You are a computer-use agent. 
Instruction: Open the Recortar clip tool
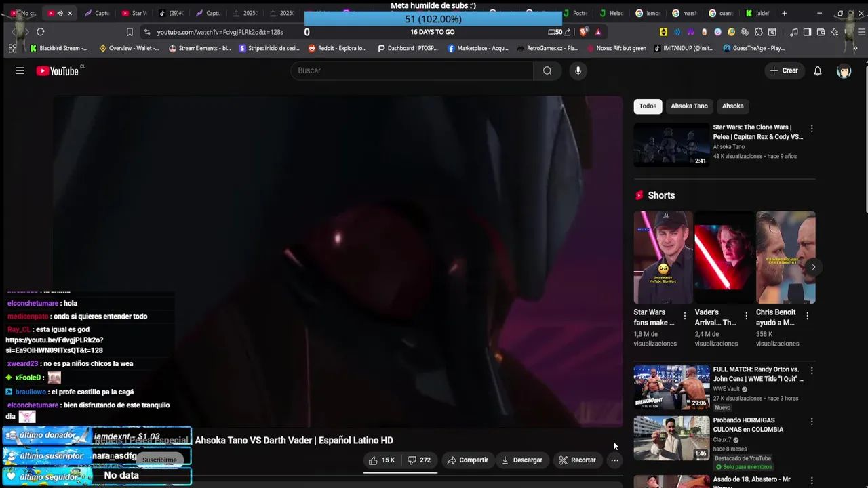[x=577, y=460]
